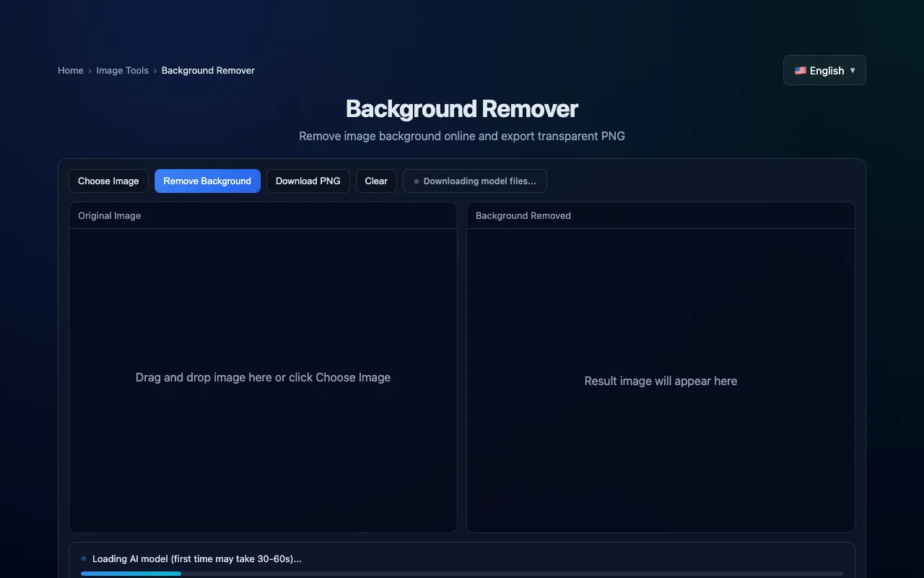Click the Background Removed panel header

tap(661, 215)
